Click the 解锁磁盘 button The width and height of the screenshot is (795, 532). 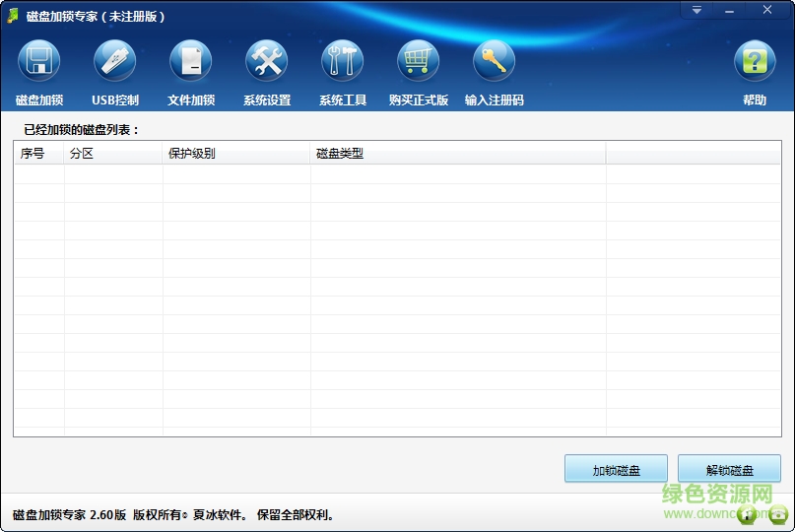point(730,470)
